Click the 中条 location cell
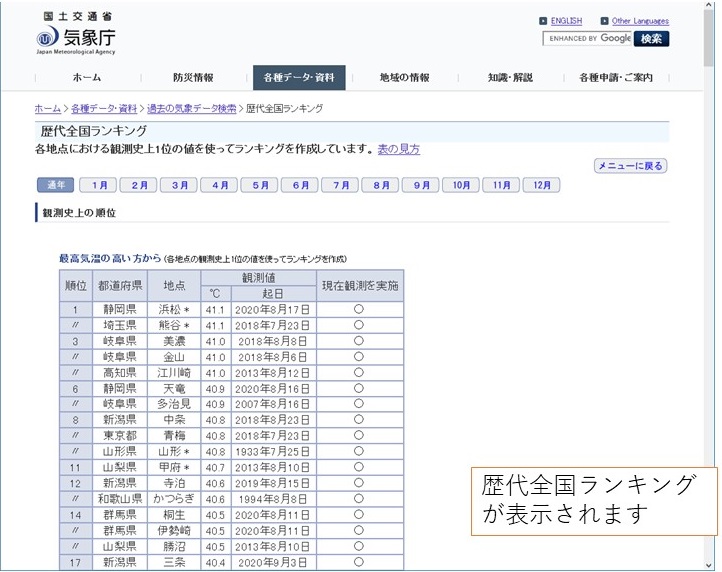 tap(174, 420)
